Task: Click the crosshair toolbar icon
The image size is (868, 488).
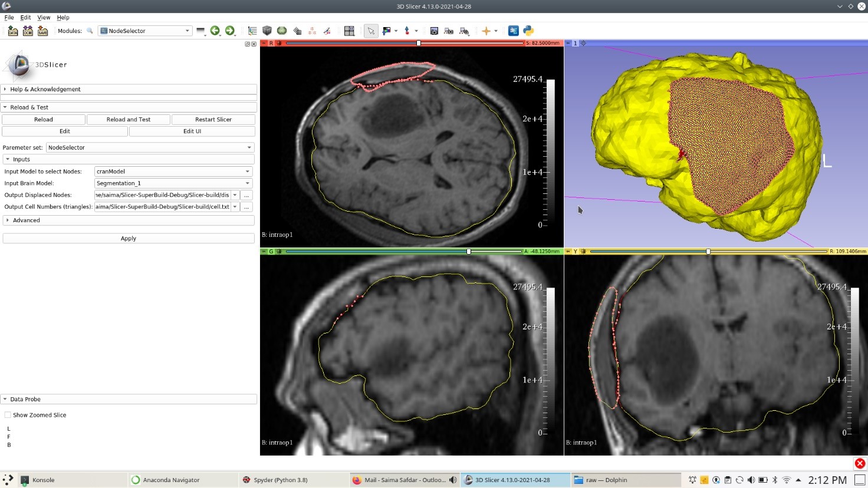Action: click(486, 31)
